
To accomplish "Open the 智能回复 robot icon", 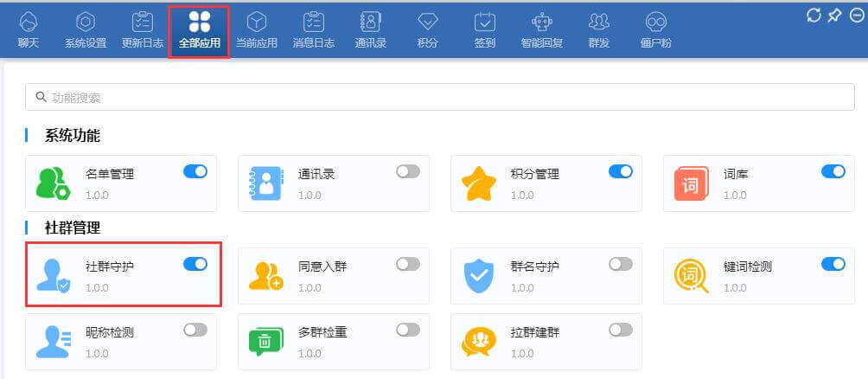I will (x=542, y=29).
